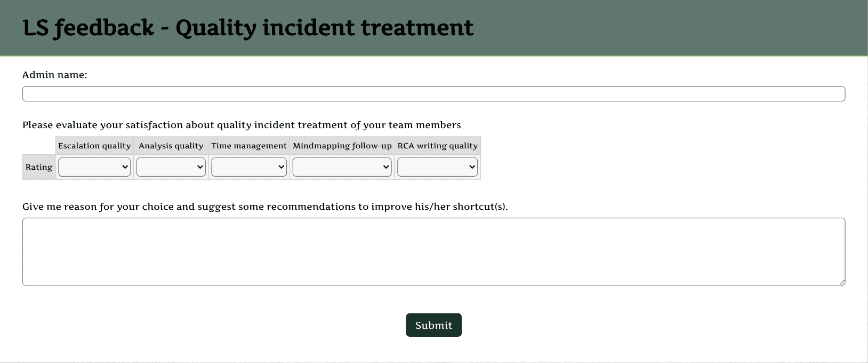The image size is (868, 363).
Task: Open the Escalation quality rating dropdown
Action: click(x=94, y=167)
